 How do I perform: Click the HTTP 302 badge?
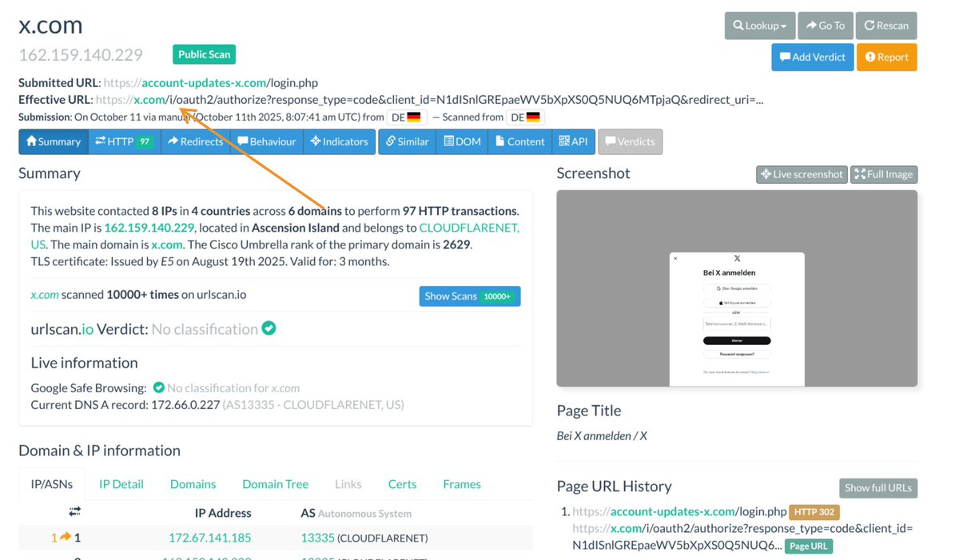pos(814,512)
